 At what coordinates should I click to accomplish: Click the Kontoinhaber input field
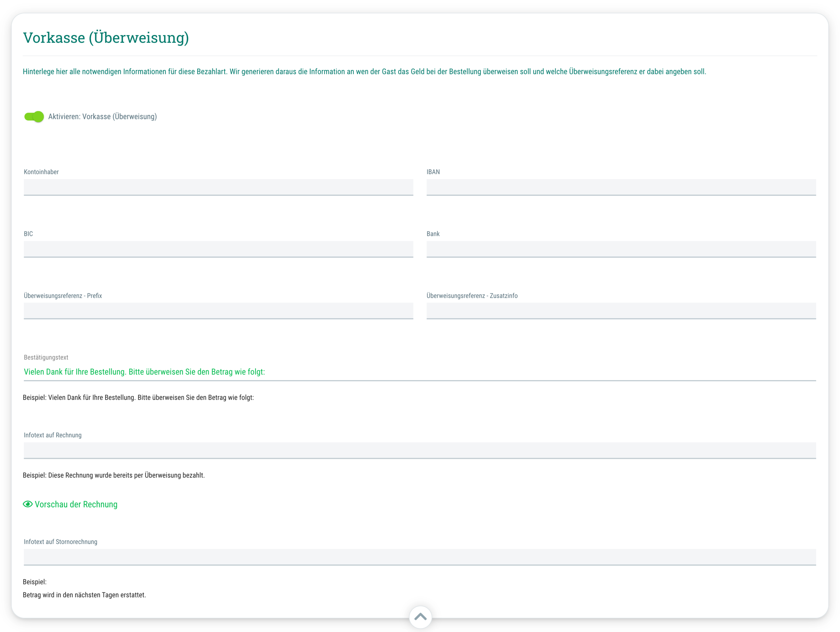218,187
